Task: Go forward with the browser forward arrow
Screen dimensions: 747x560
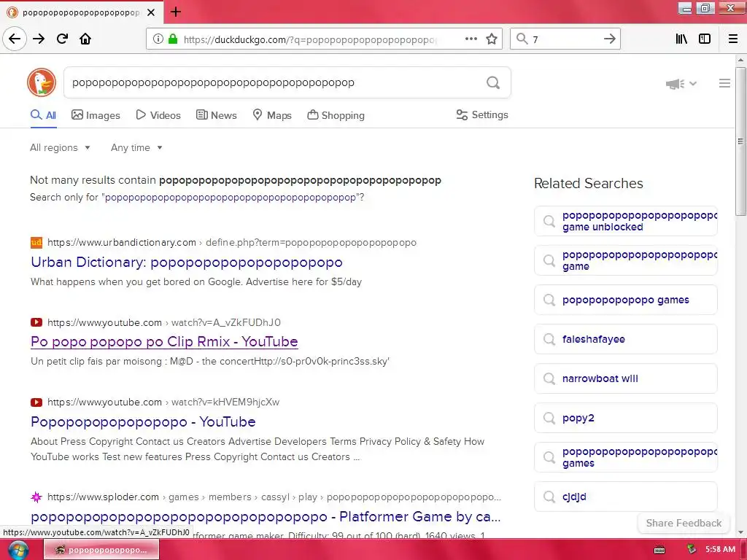Action: [x=39, y=39]
